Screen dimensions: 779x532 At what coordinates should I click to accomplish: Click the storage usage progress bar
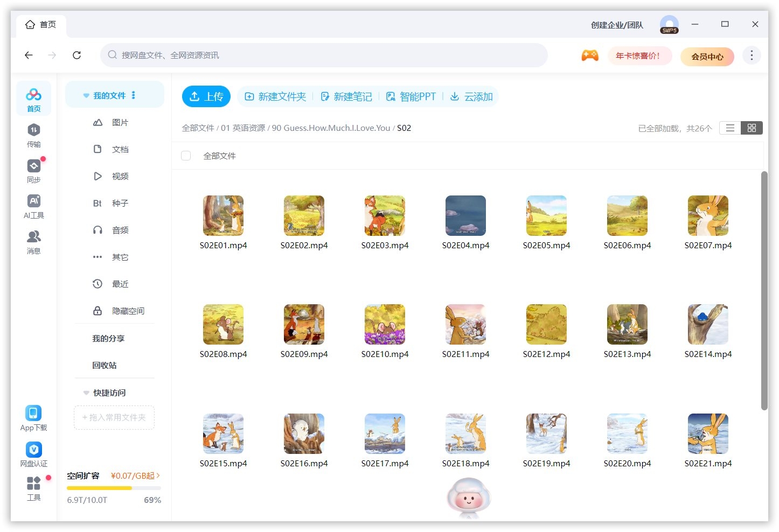[x=114, y=488]
